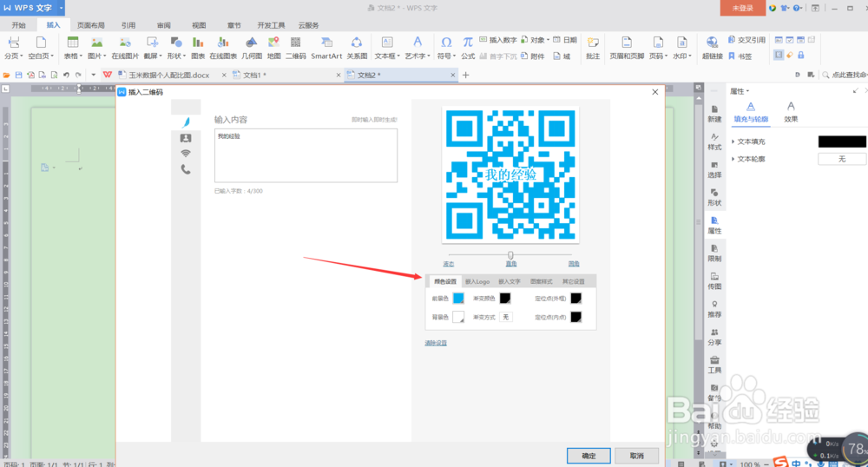This screenshot has width=868, height=467.
Task: Open the 图表 chart tool
Action: coord(198,48)
